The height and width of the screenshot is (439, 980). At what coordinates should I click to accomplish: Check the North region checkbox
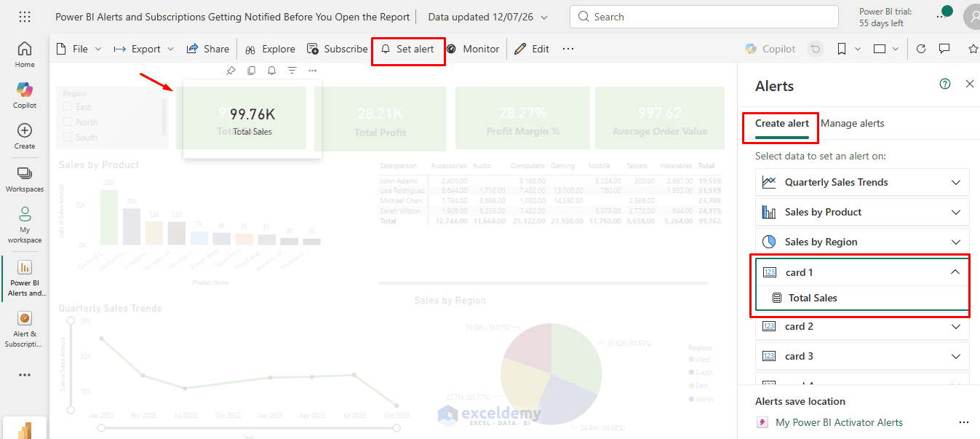point(68,122)
